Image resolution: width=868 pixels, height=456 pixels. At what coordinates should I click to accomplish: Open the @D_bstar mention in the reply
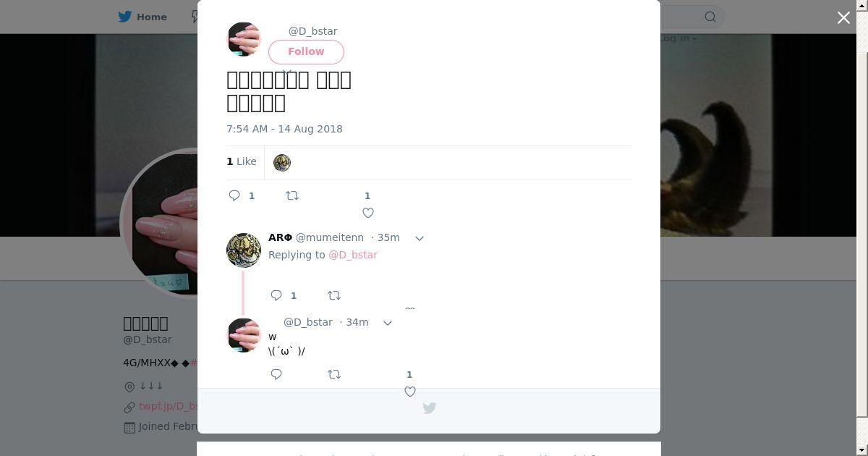(353, 255)
